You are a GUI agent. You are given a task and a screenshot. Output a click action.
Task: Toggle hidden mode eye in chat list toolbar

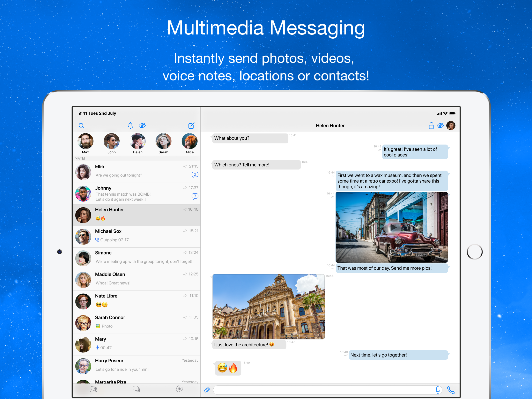coord(142,126)
